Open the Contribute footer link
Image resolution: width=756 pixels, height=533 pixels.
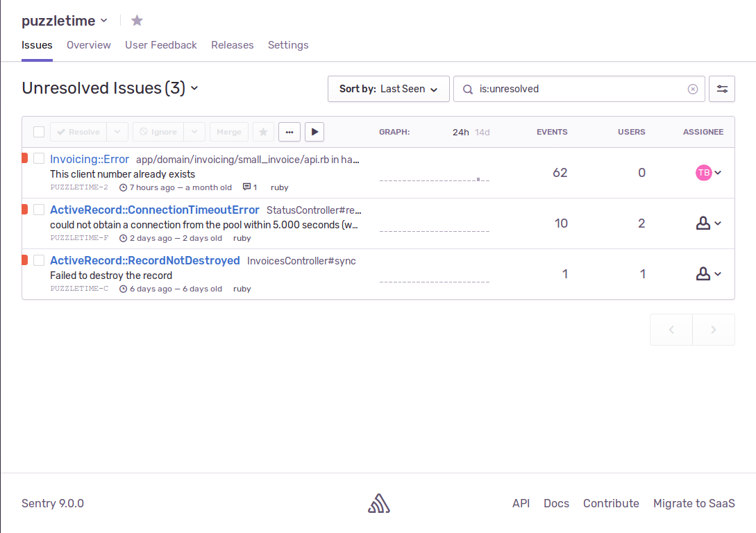(611, 503)
